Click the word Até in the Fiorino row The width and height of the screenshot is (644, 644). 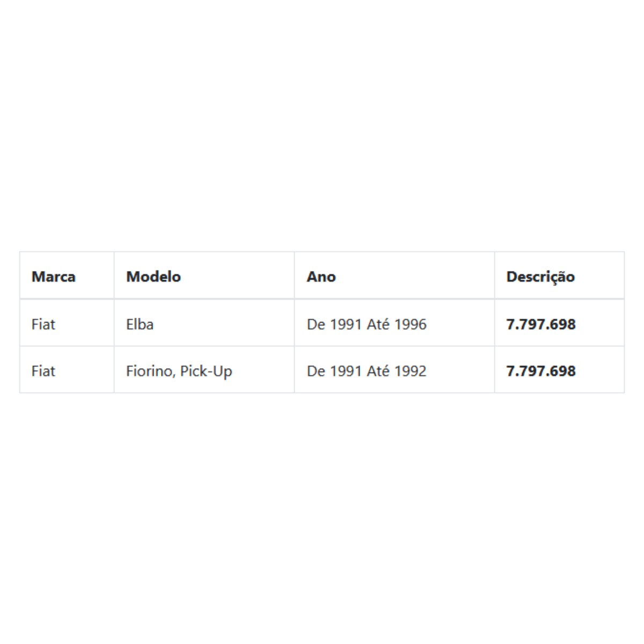click(x=378, y=371)
